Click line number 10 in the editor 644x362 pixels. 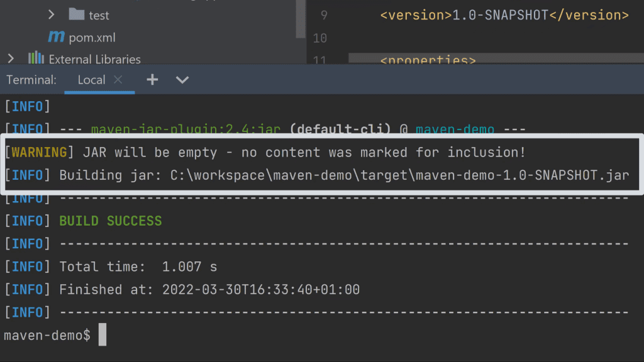tap(319, 38)
